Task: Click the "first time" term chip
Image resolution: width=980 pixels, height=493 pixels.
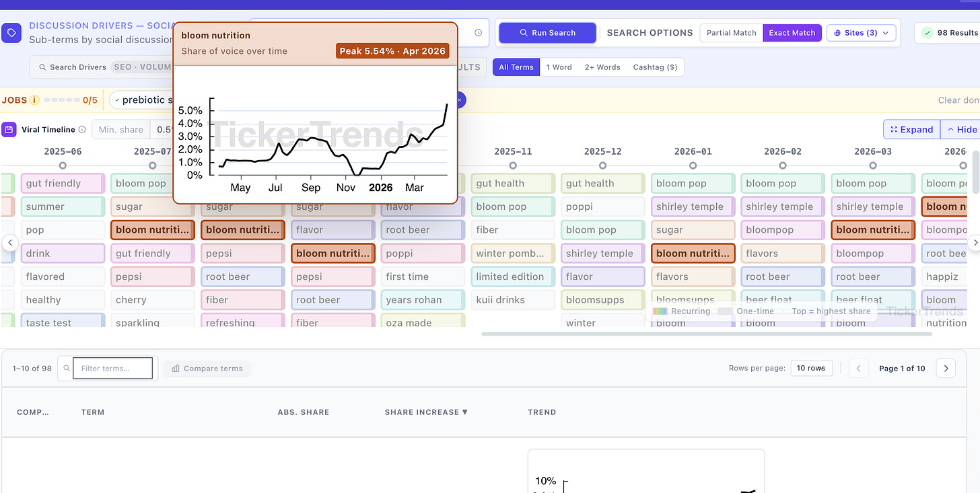Action: pos(423,276)
